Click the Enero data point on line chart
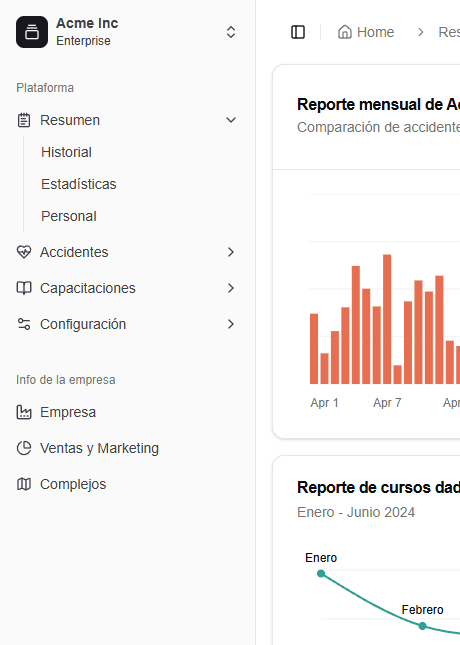This screenshot has width=460, height=645. [321, 573]
